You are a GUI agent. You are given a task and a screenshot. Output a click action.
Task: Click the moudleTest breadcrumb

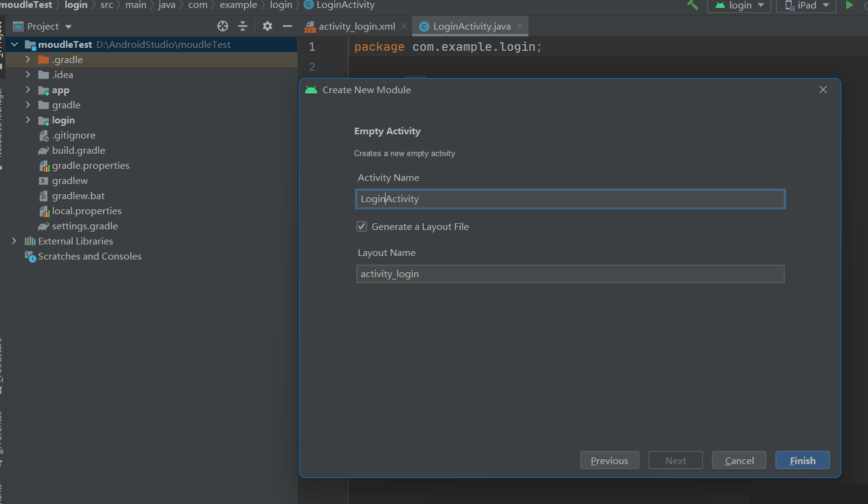pos(26,5)
